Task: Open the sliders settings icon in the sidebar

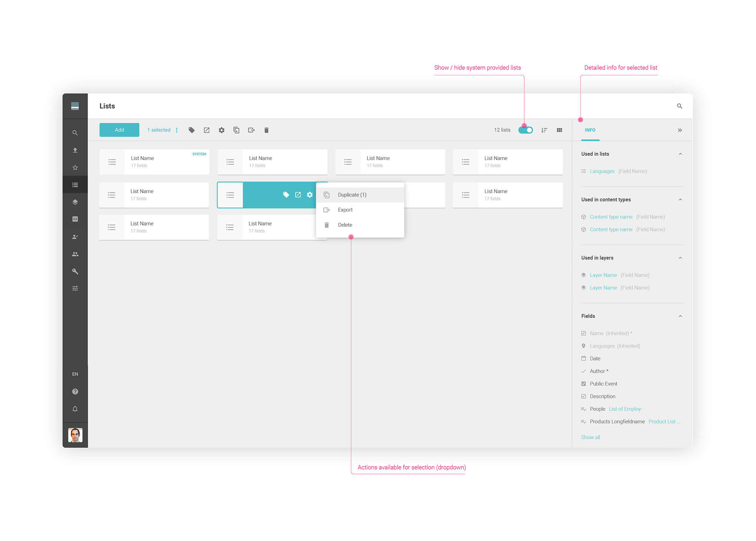Action: pos(75,288)
